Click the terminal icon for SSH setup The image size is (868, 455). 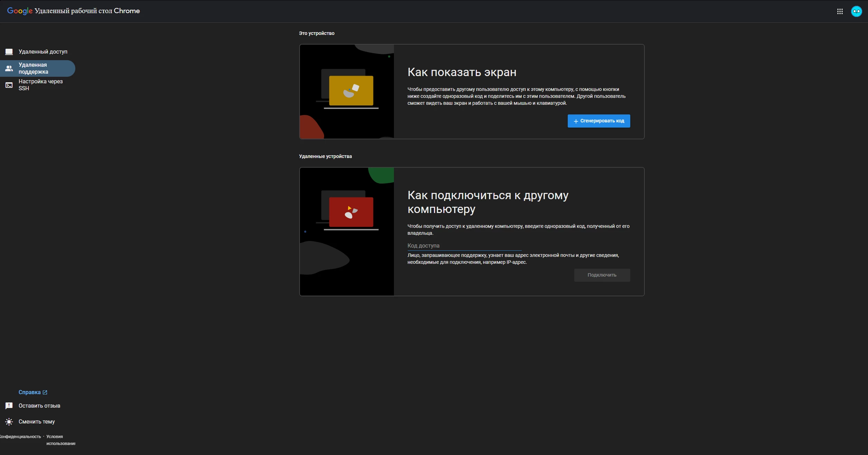(x=9, y=85)
